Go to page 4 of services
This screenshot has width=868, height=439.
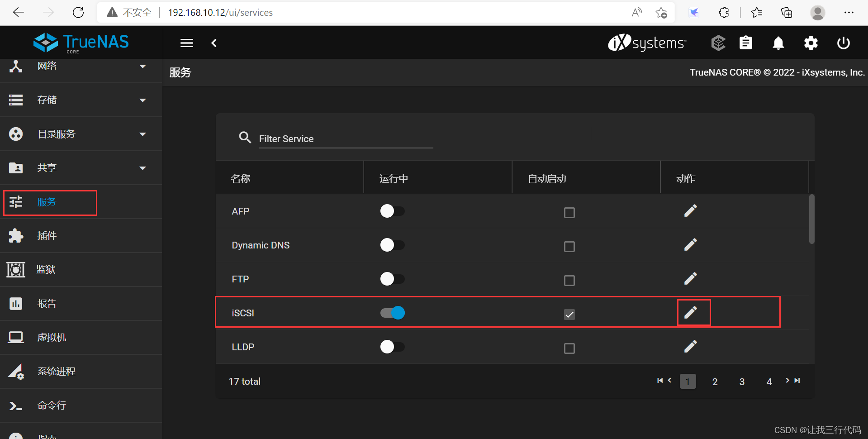pyautogui.click(x=769, y=382)
